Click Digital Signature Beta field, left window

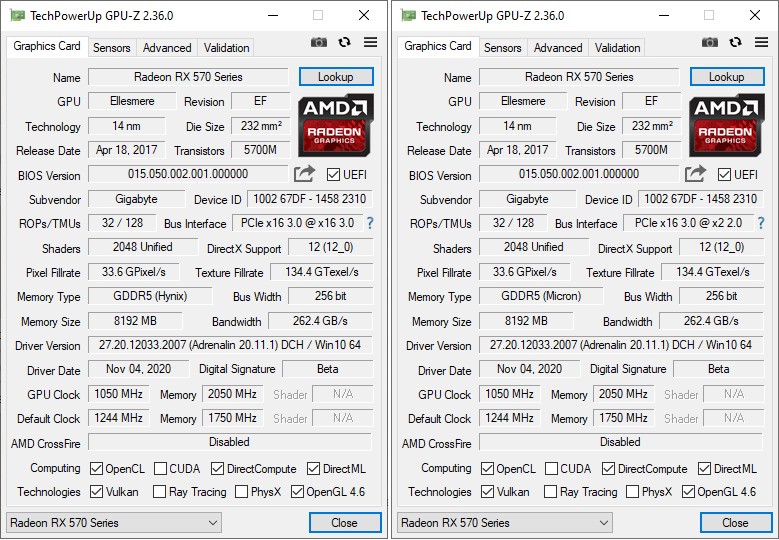tap(327, 369)
